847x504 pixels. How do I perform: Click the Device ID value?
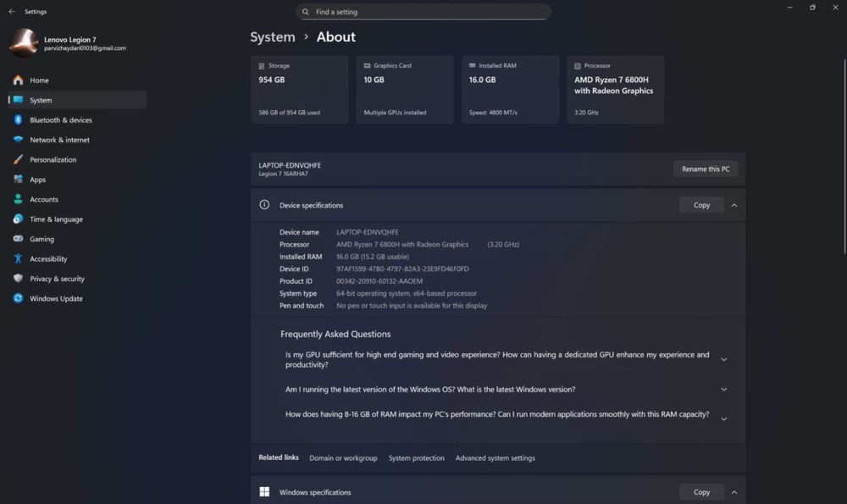point(402,269)
